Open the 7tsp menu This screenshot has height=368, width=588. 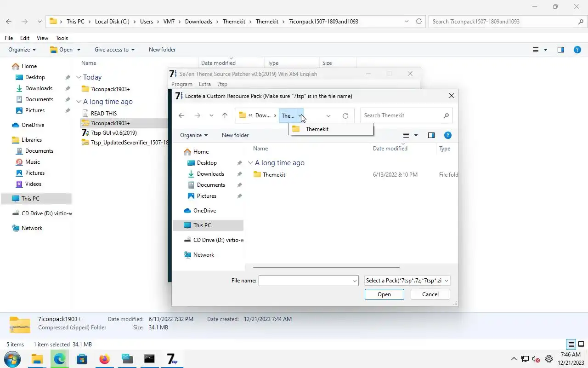(222, 84)
